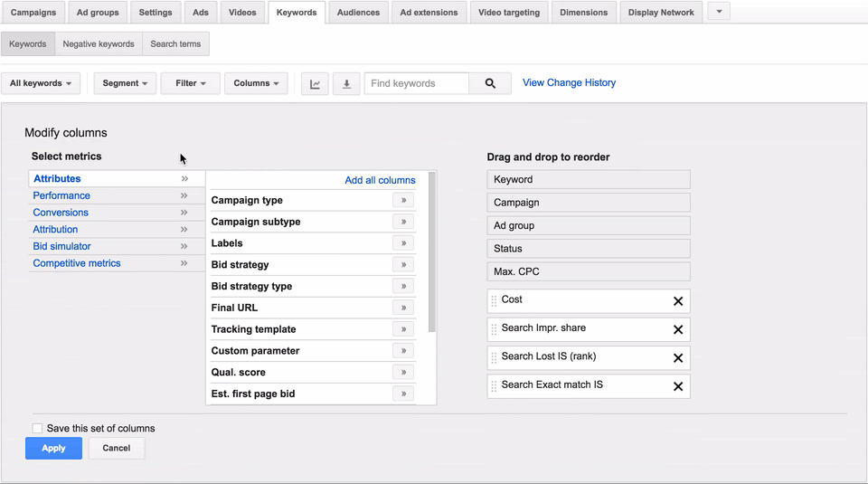Click the Cancel button

(x=117, y=448)
